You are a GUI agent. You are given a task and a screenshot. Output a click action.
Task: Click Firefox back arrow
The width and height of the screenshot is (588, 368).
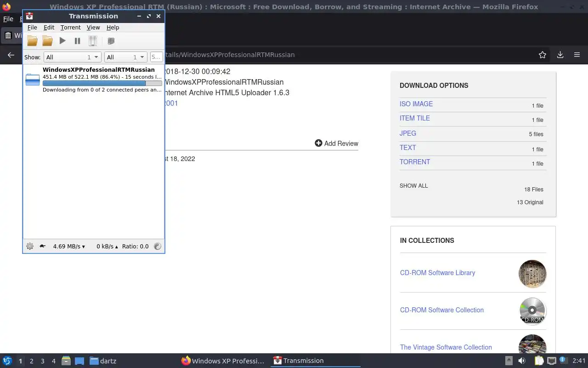point(11,55)
